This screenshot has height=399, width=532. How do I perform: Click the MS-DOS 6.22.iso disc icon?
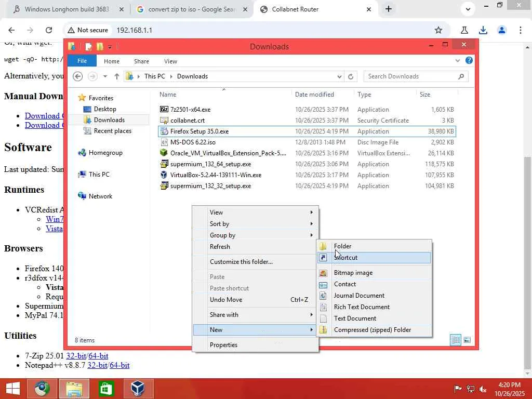164,142
